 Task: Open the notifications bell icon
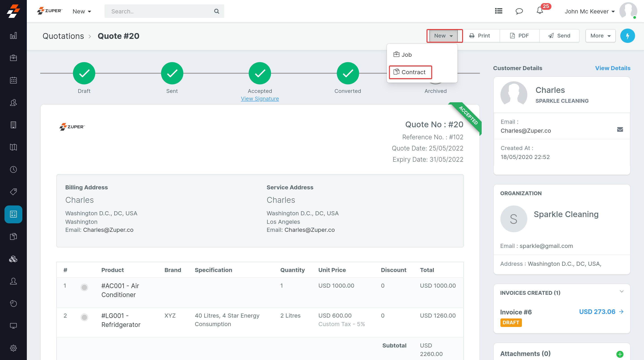540,11
